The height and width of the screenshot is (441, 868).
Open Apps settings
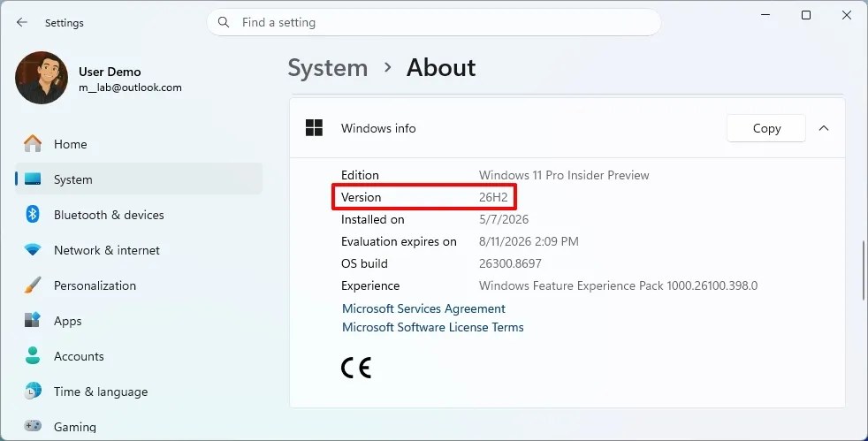click(x=139, y=321)
